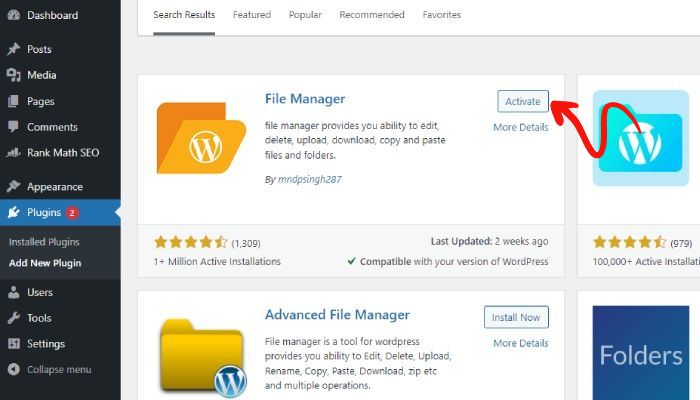
Task: Click the Posts pushpin icon
Action: click(14, 49)
